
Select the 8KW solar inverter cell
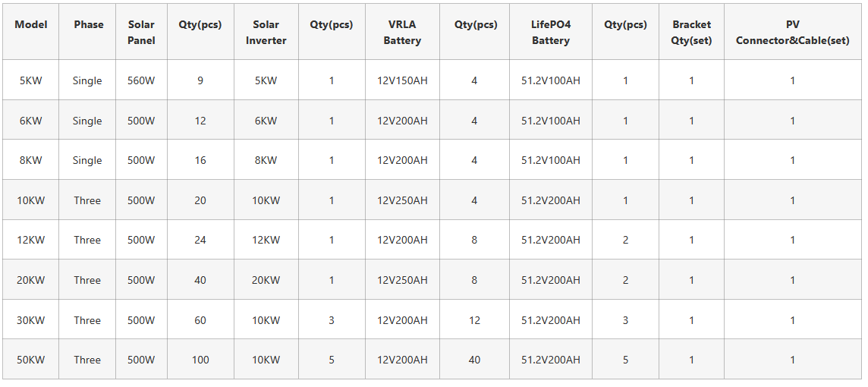[x=266, y=160]
